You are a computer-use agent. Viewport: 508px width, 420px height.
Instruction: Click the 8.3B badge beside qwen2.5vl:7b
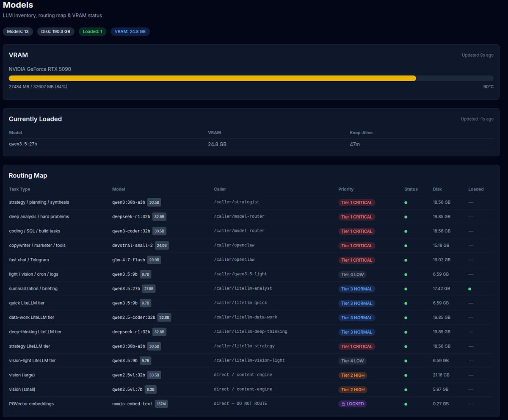(x=150, y=390)
